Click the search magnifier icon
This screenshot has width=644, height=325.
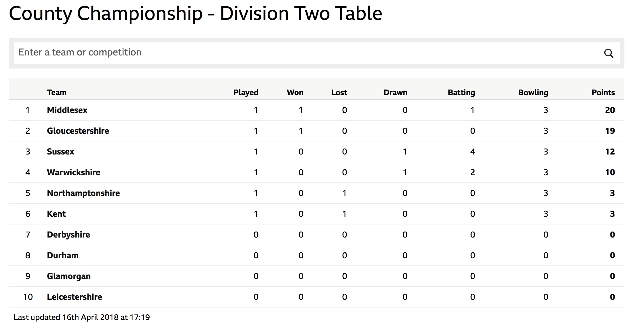(x=609, y=53)
